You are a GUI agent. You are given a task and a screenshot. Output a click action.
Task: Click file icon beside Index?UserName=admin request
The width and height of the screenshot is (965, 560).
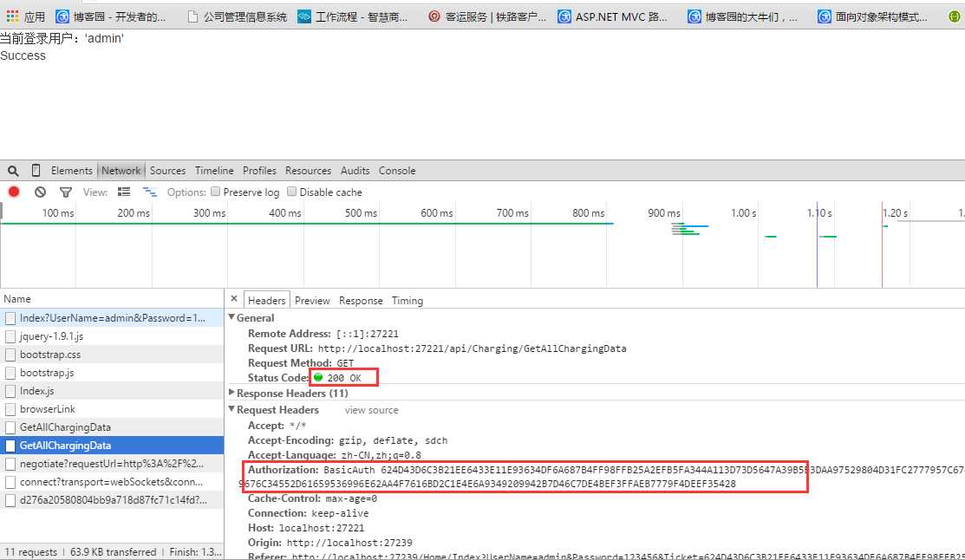point(10,318)
